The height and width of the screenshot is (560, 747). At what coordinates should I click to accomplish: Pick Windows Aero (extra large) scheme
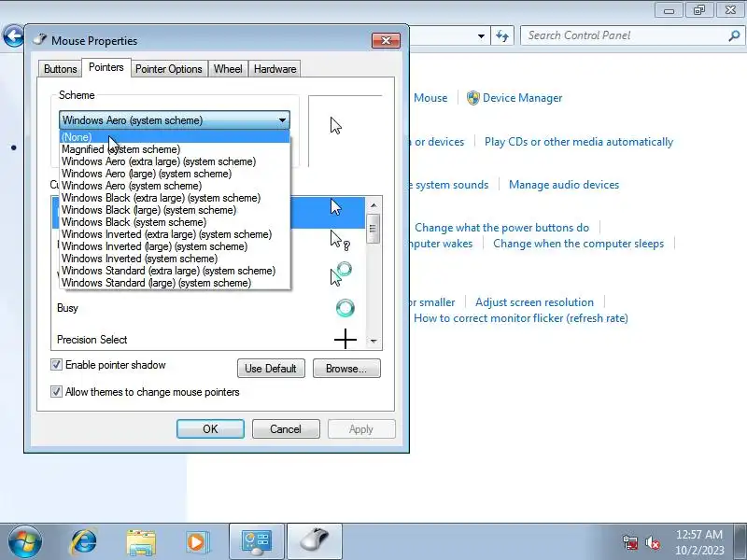tap(175, 161)
